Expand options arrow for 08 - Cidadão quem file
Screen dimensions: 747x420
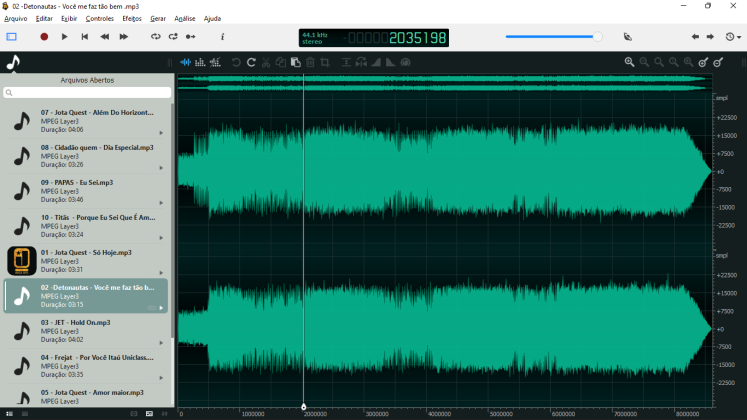pos(161,168)
